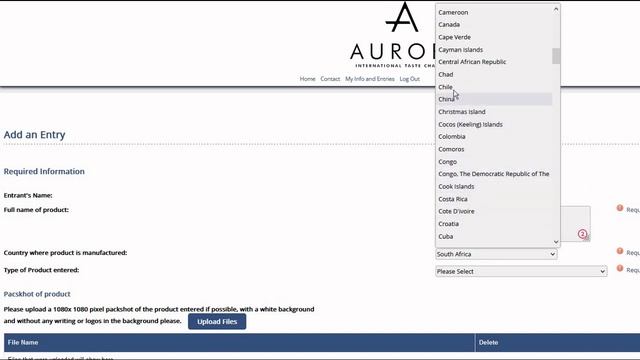
Task: Select highlighted China option
Action: [x=494, y=99]
